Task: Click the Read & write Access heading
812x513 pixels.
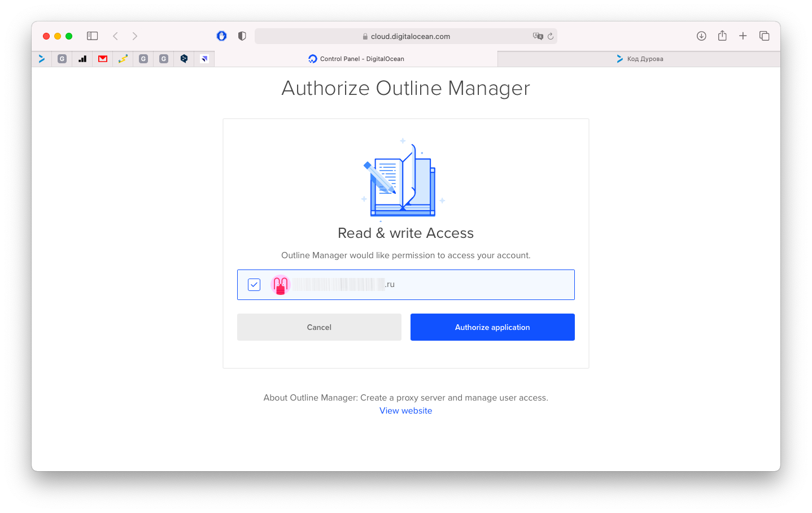Action: (x=405, y=233)
